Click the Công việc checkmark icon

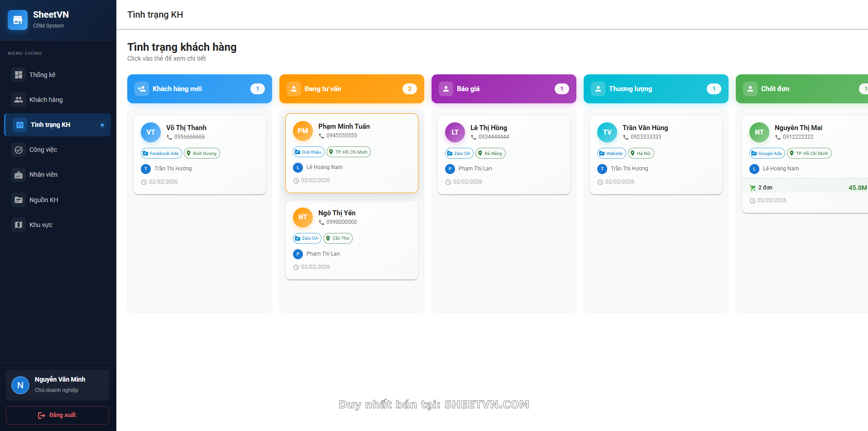(x=19, y=150)
